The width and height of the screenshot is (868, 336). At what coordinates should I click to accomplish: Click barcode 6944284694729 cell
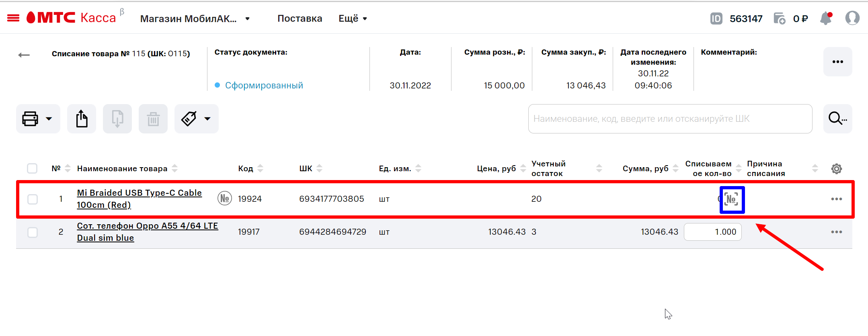point(332,232)
